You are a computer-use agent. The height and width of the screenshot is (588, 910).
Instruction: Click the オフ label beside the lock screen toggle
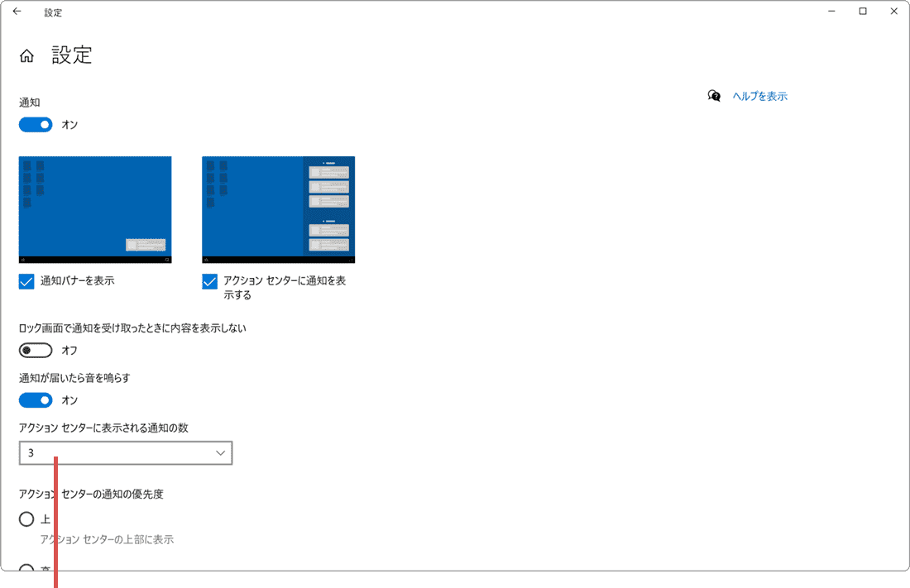[69, 350]
